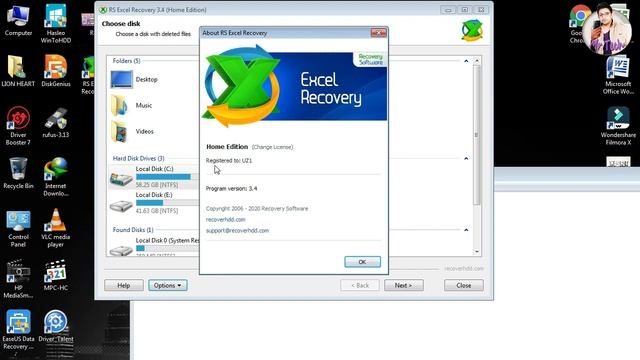Click the RS Excel Recovery logo in header

[x=472, y=31]
